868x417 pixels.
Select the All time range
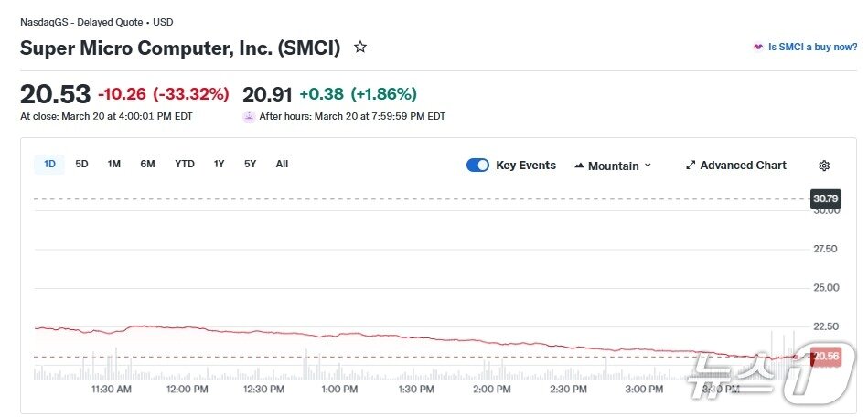(x=282, y=165)
